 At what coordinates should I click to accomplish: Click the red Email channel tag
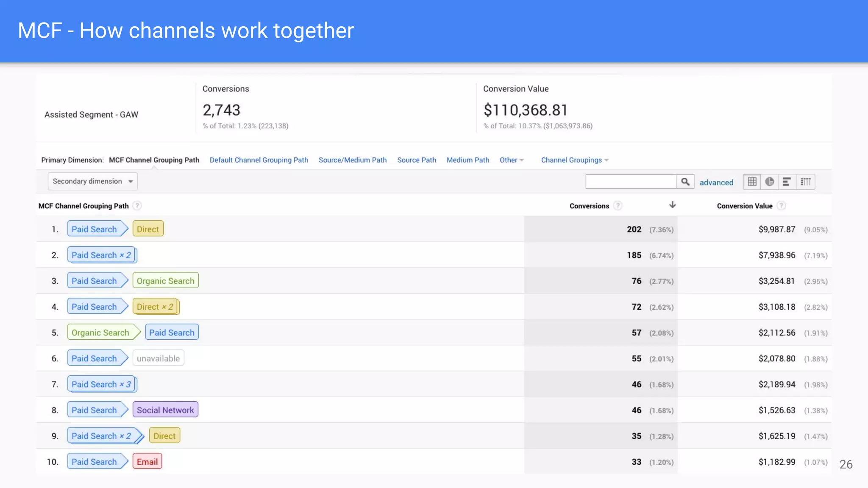point(147,462)
